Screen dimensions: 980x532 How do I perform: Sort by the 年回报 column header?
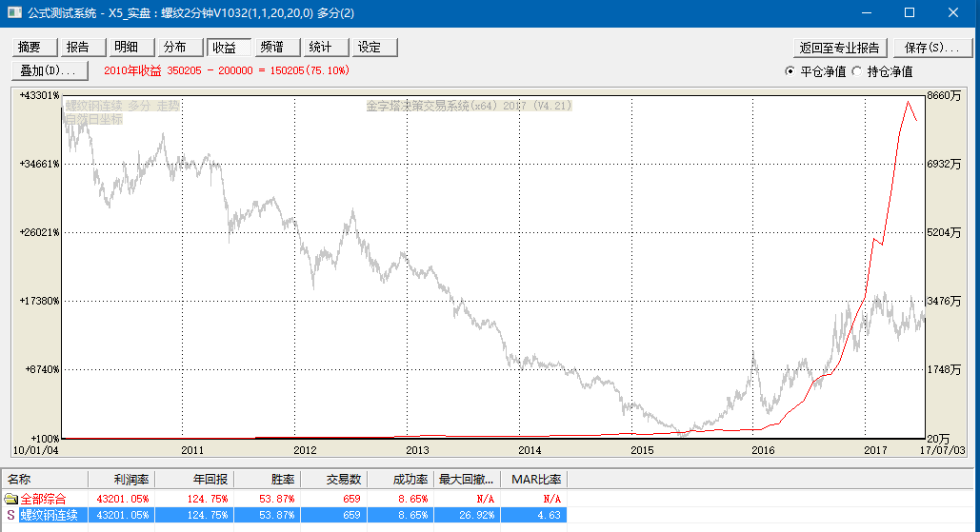[194, 480]
